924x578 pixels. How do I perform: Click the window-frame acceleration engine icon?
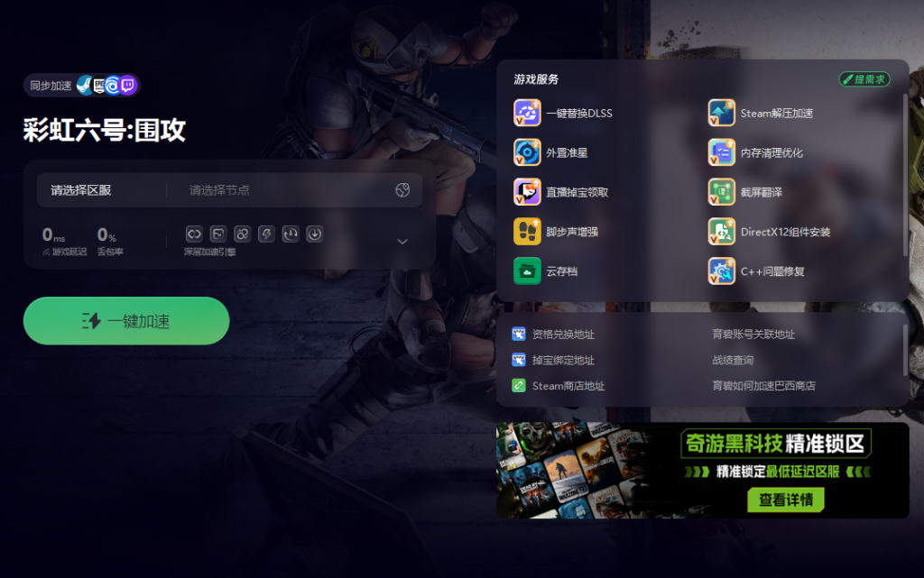[218, 234]
